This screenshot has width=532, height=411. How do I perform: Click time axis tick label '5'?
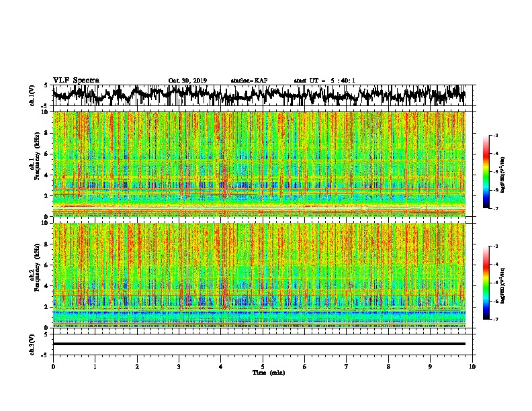click(263, 367)
